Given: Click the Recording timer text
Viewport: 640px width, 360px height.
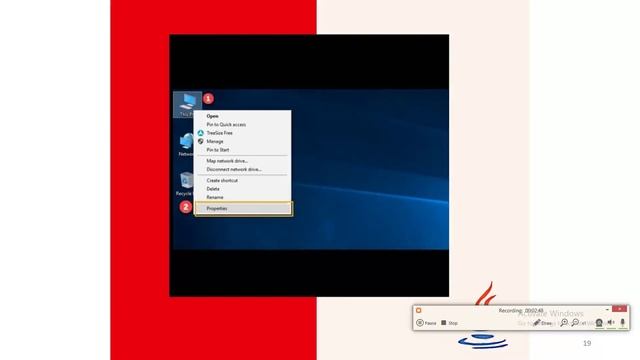Looking at the screenshot, I should point(521,311).
